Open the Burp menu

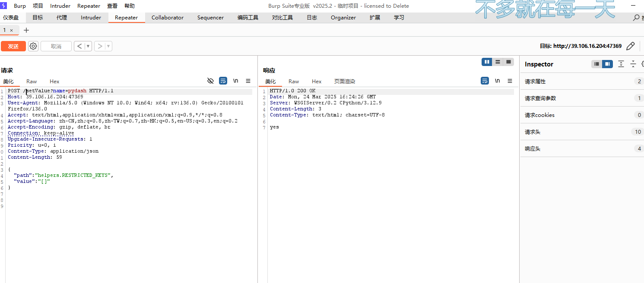[x=20, y=6]
